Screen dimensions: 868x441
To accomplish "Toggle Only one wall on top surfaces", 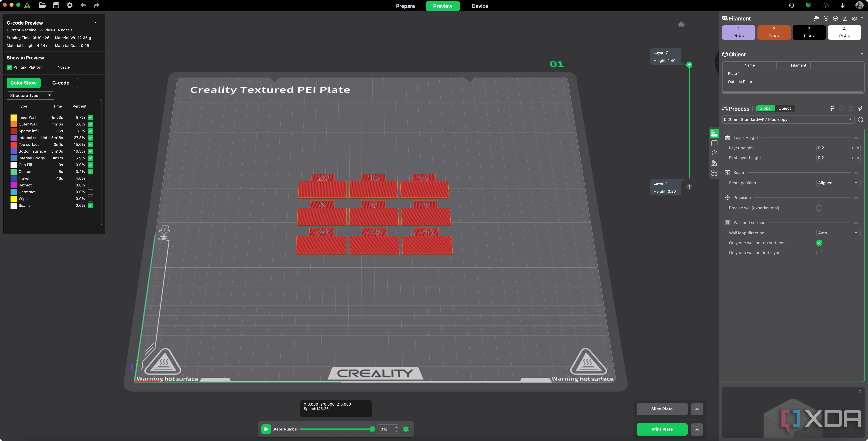I will 819,243.
